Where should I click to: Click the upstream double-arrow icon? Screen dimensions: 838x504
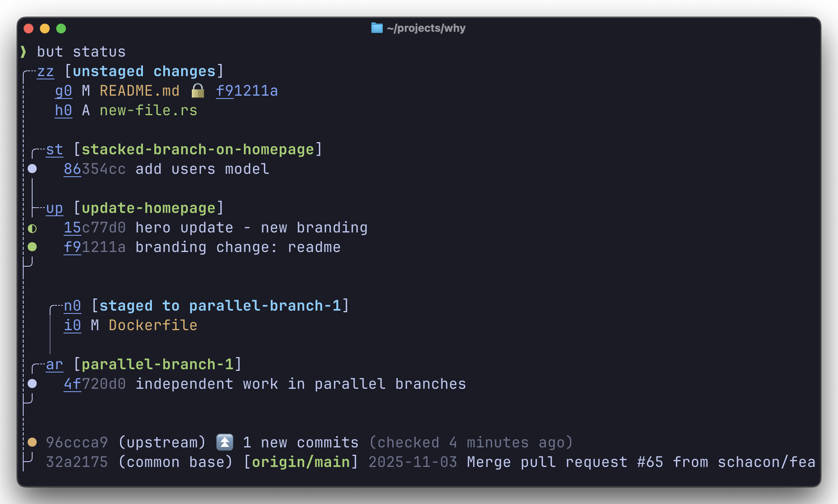point(224,442)
